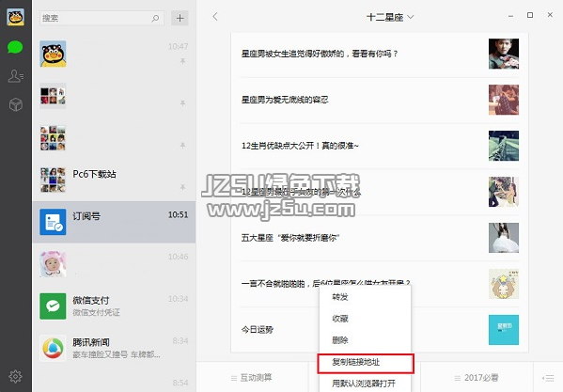Switch to keyboard input icon at bottom right
The width and height of the screenshot is (563, 392).
(x=548, y=378)
